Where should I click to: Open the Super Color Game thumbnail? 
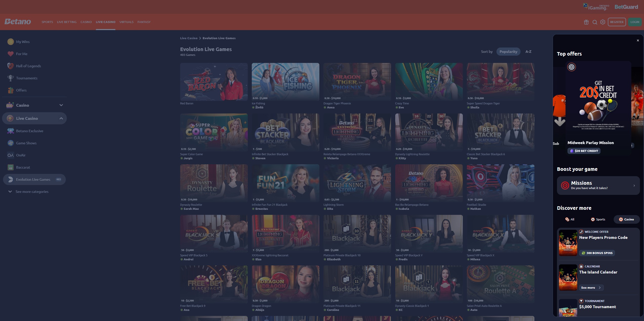[214, 132]
